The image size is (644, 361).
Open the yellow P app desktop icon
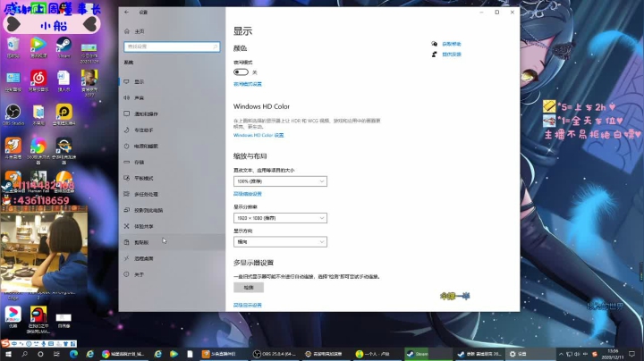click(64, 115)
